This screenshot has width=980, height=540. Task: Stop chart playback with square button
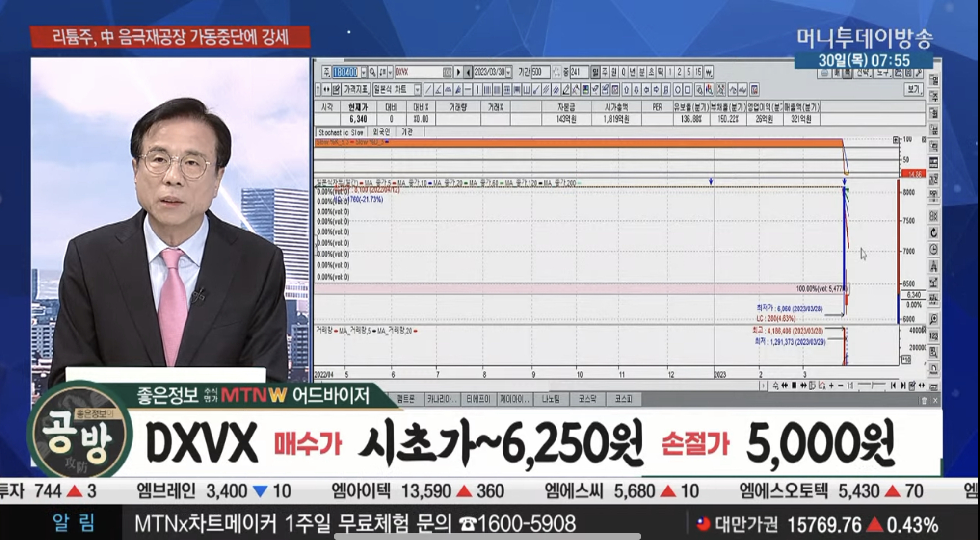[794, 386]
